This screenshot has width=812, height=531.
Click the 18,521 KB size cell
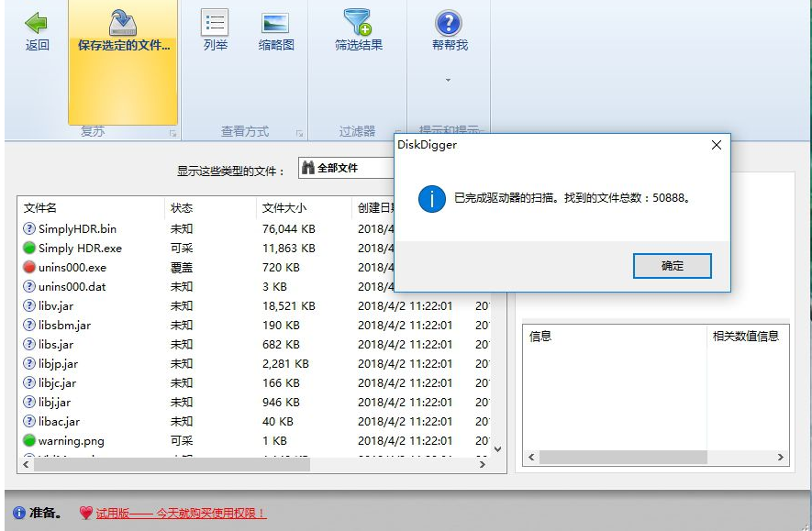(288, 306)
